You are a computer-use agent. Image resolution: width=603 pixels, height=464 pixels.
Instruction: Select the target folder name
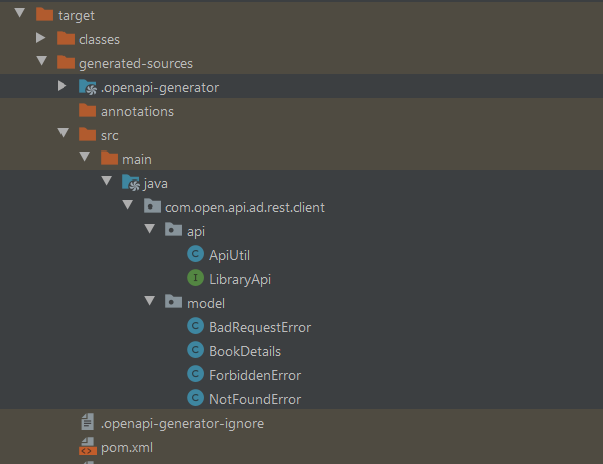(x=76, y=16)
